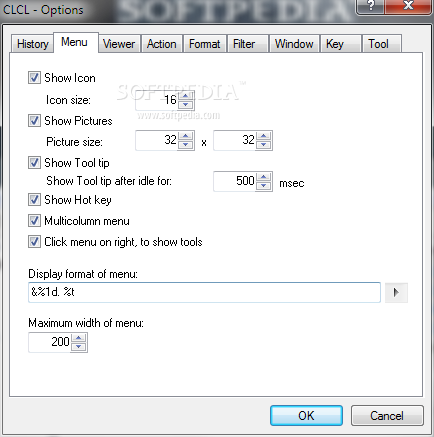The height and width of the screenshot is (437, 434).
Task: Open the display format arrow button menu
Action: tap(396, 292)
